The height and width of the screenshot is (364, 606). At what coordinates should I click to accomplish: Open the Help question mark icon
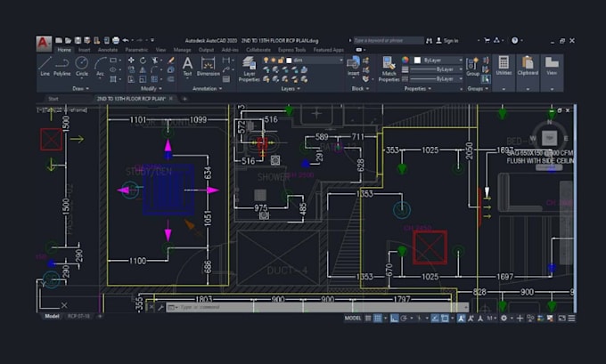[x=514, y=40]
